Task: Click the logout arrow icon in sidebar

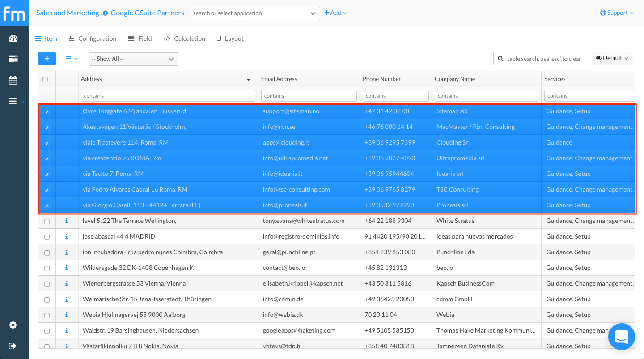Action: (13, 346)
